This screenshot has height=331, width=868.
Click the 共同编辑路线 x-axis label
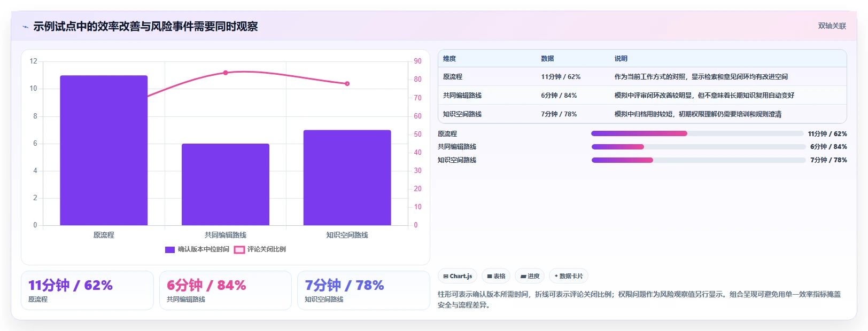[x=226, y=235]
